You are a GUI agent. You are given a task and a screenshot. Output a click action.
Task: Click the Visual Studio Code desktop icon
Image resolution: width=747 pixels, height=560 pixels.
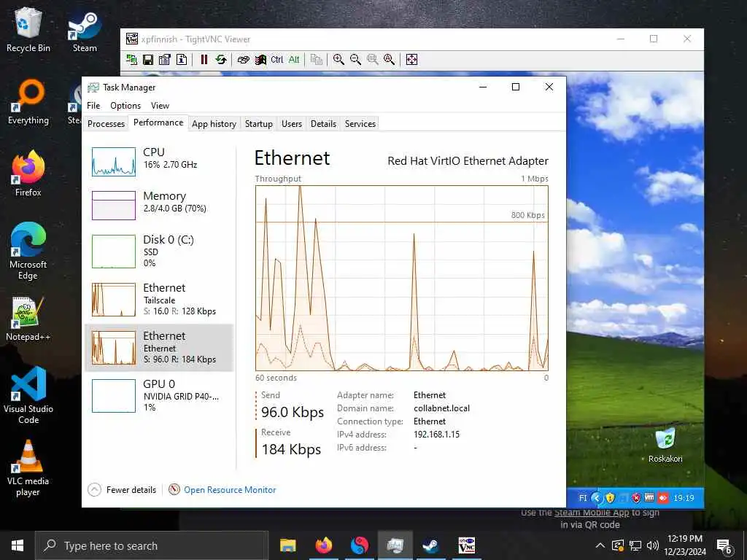(x=28, y=395)
